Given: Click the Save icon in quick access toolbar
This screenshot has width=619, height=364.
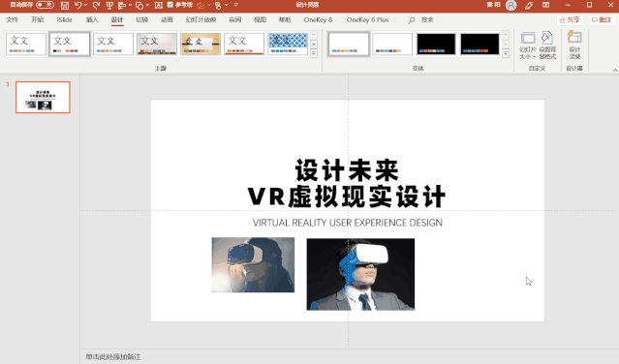Looking at the screenshot, I should [x=65, y=5].
